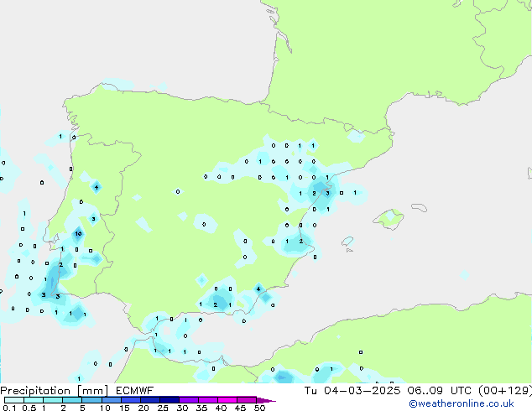Pick the 25–30 mm navy legend swatch
The width and height of the screenshot is (532, 411).
pos(169,400)
